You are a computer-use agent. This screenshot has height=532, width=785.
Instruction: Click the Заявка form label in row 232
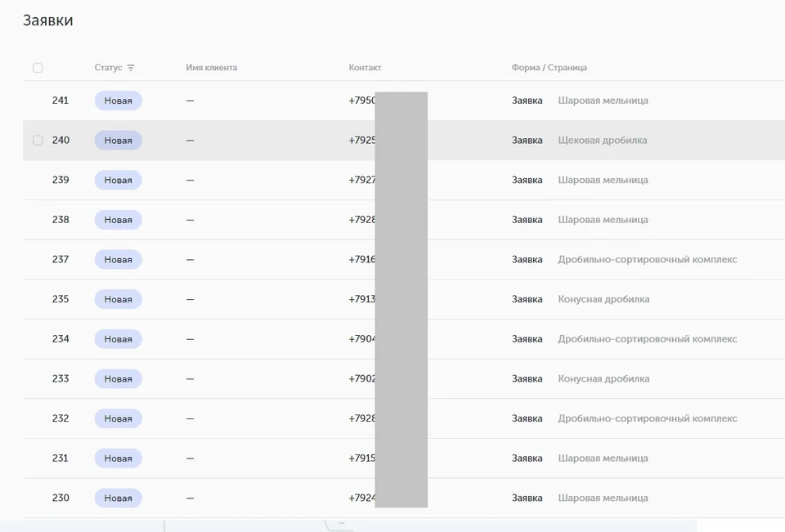(527, 418)
